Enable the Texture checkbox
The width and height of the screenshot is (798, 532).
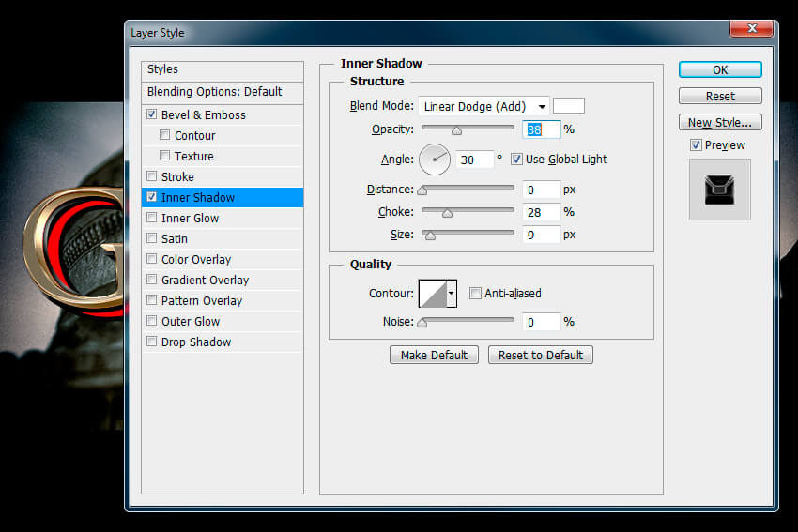coord(164,155)
